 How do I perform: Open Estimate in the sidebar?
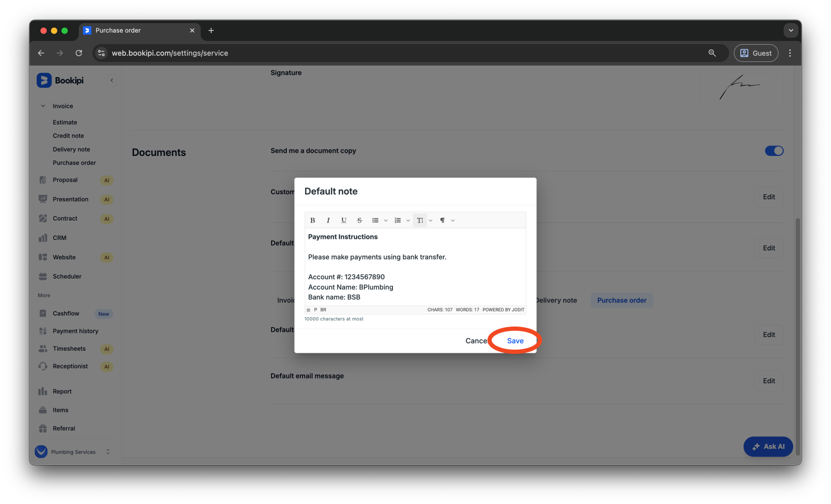point(65,122)
